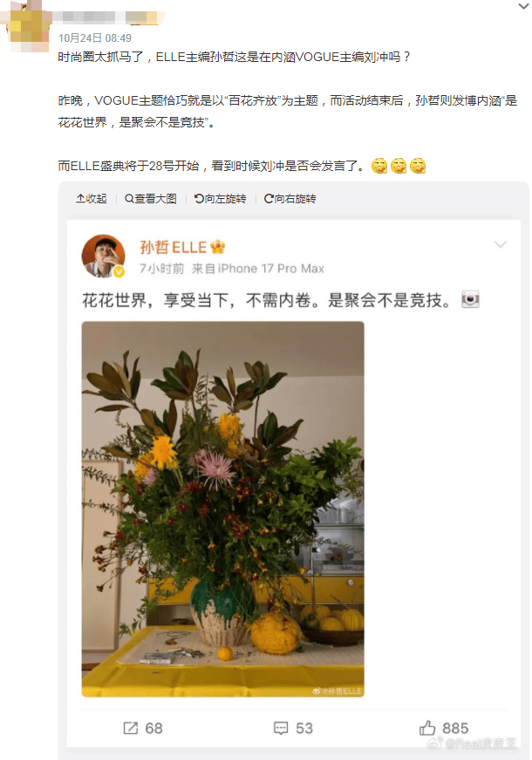
Task: Collapse the image with 收起
Action: click(x=91, y=198)
